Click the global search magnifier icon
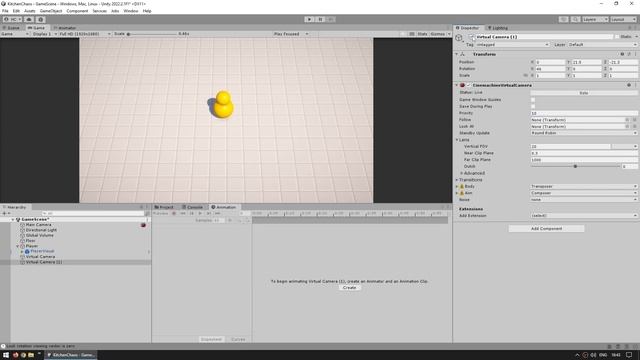Image resolution: width=640 pixels, height=360 pixels. point(575,19)
